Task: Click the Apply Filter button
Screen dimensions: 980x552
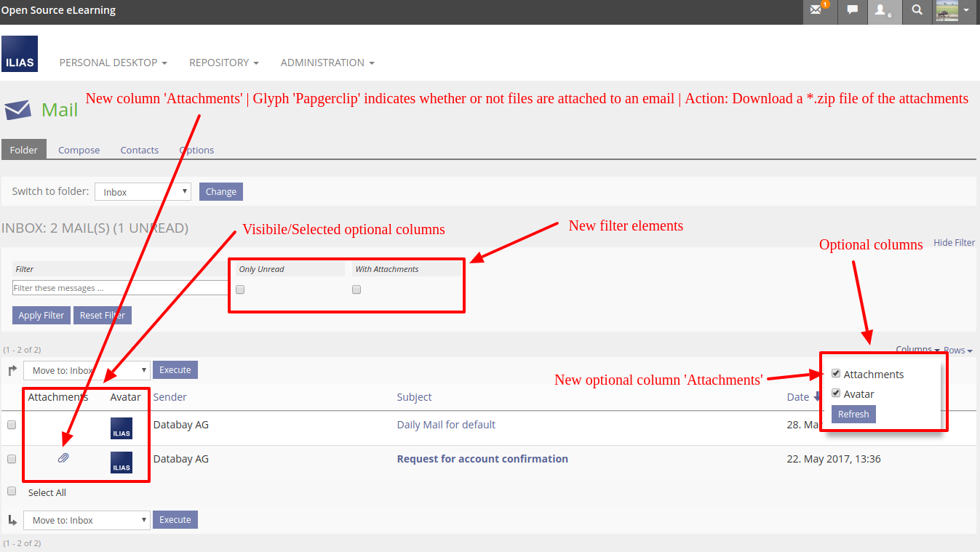Action: (x=41, y=315)
